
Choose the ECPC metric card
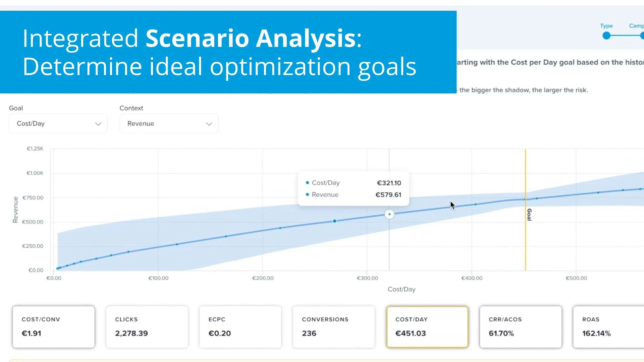pyautogui.click(x=240, y=327)
